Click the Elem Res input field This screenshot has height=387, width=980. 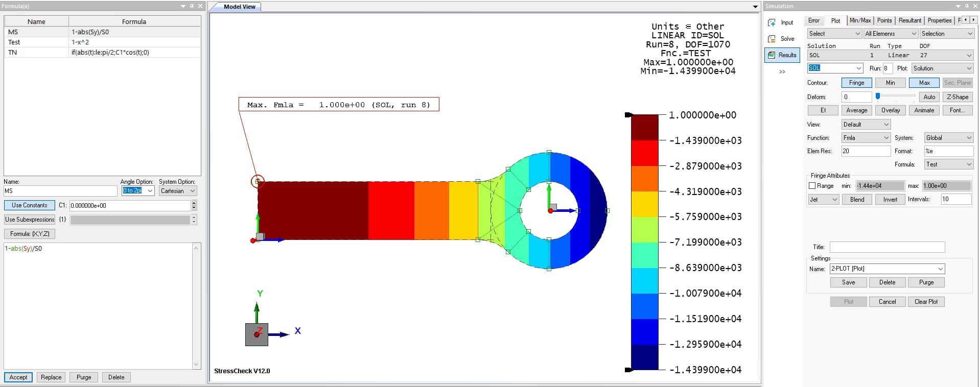point(866,151)
